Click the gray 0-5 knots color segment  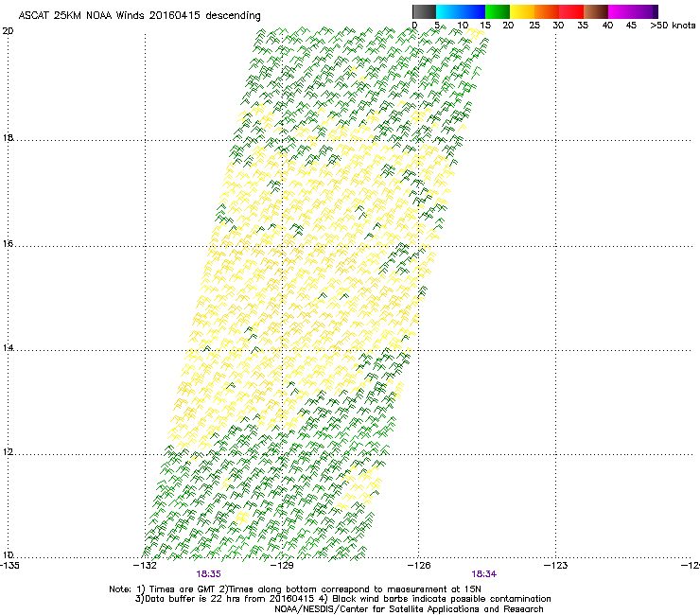pos(424,11)
